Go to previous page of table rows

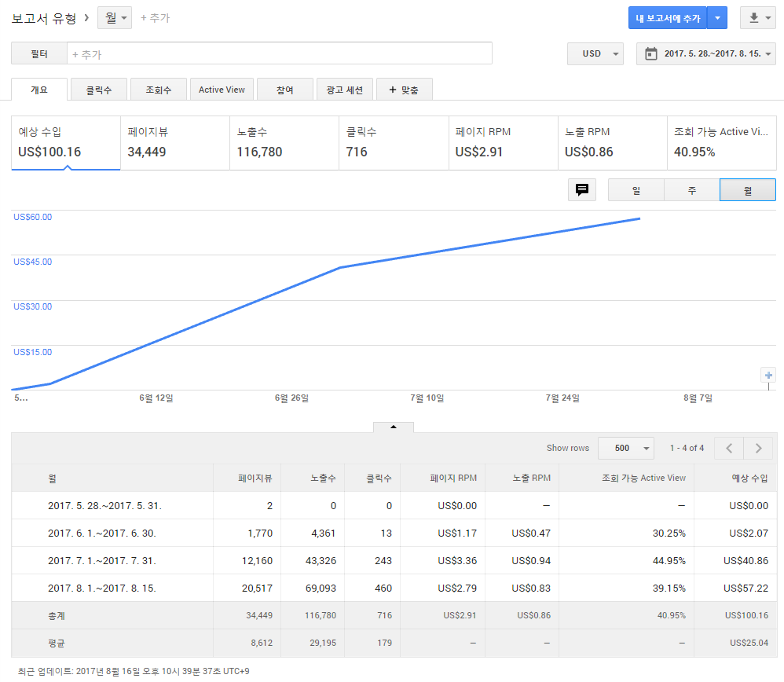pyautogui.click(x=729, y=448)
